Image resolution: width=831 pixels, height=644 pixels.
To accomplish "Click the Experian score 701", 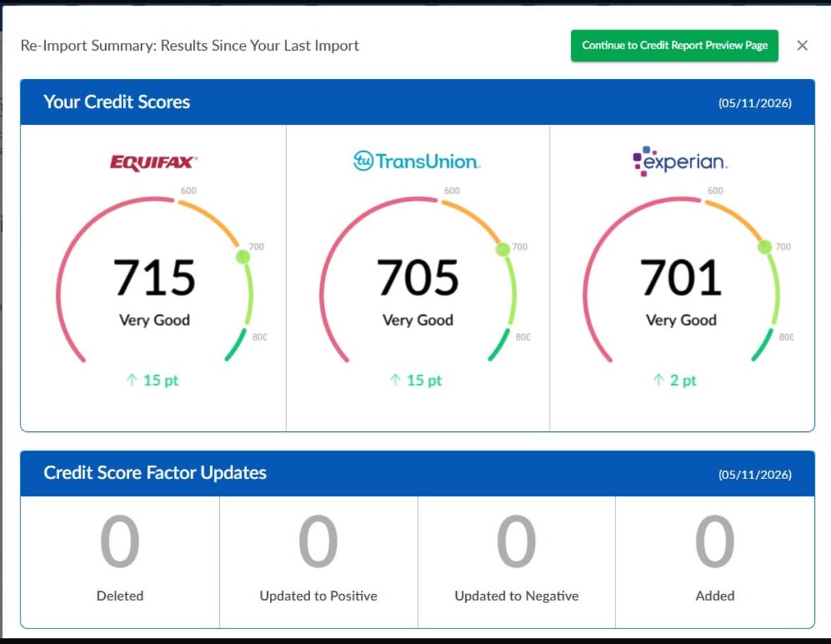I will click(680, 278).
